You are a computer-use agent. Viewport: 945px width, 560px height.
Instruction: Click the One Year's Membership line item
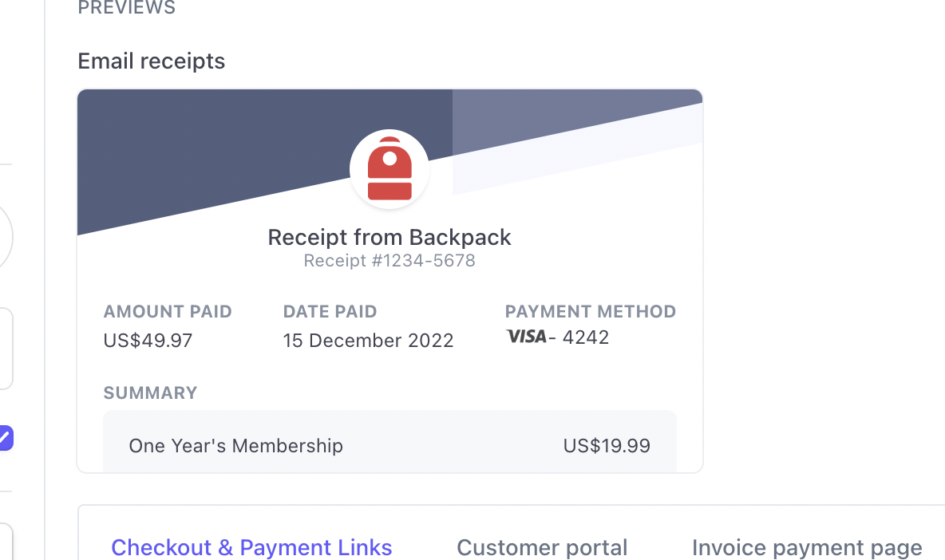click(x=235, y=446)
